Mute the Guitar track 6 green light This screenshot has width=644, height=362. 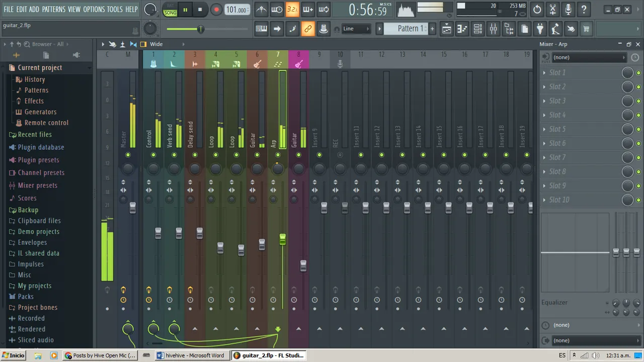257,155
